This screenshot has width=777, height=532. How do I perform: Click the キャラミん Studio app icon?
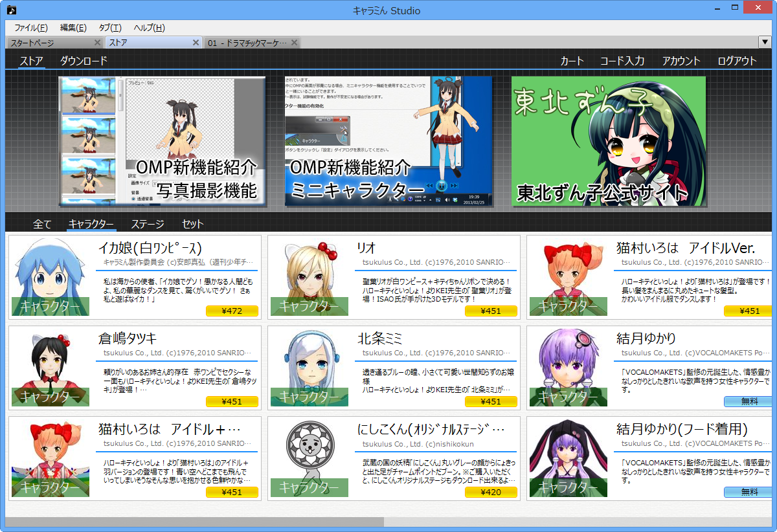pos(11,10)
